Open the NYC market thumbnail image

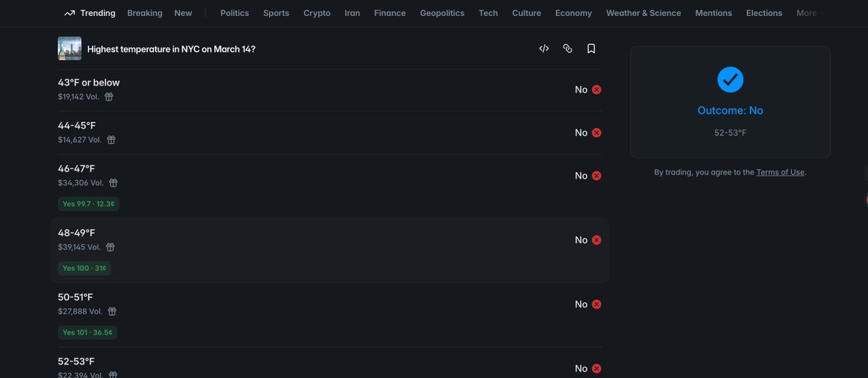pos(69,48)
